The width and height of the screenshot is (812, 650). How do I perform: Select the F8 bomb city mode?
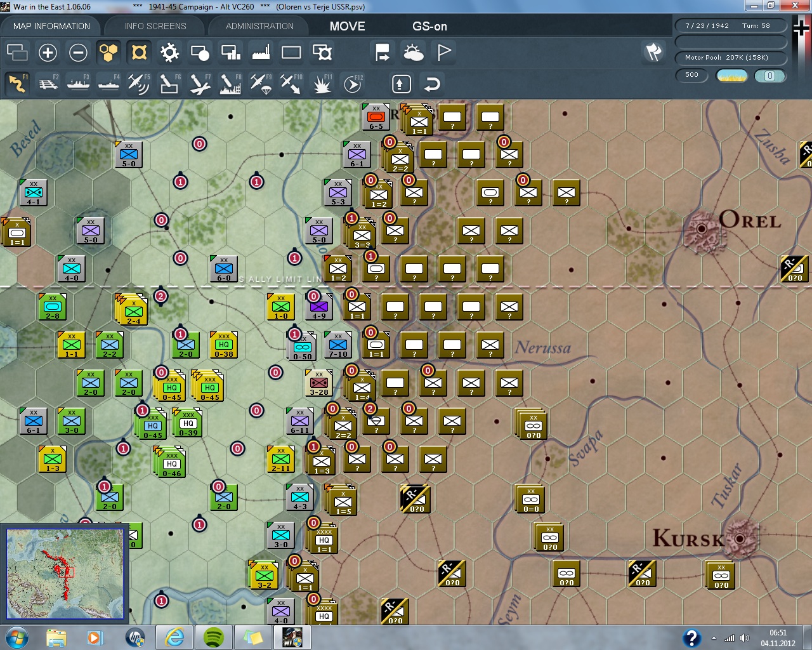[x=230, y=83]
